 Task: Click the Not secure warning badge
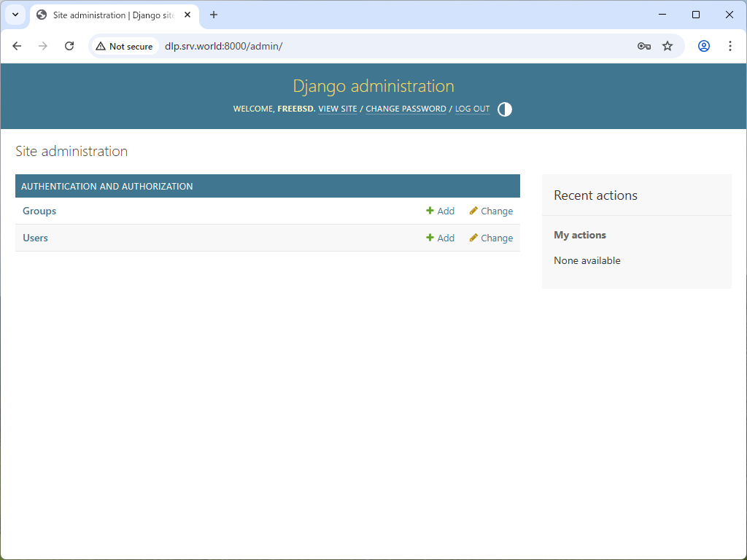pyautogui.click(x=125, y=45)
